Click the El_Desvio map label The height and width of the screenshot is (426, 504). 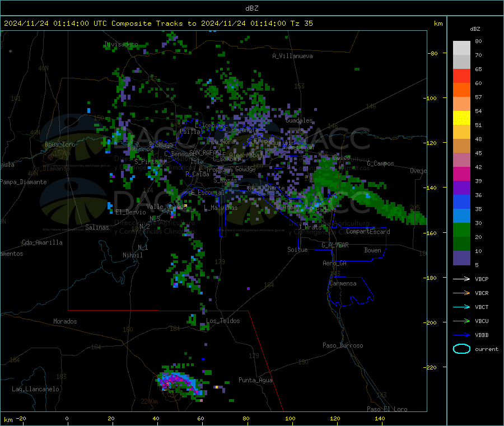[x=130, y=212]
